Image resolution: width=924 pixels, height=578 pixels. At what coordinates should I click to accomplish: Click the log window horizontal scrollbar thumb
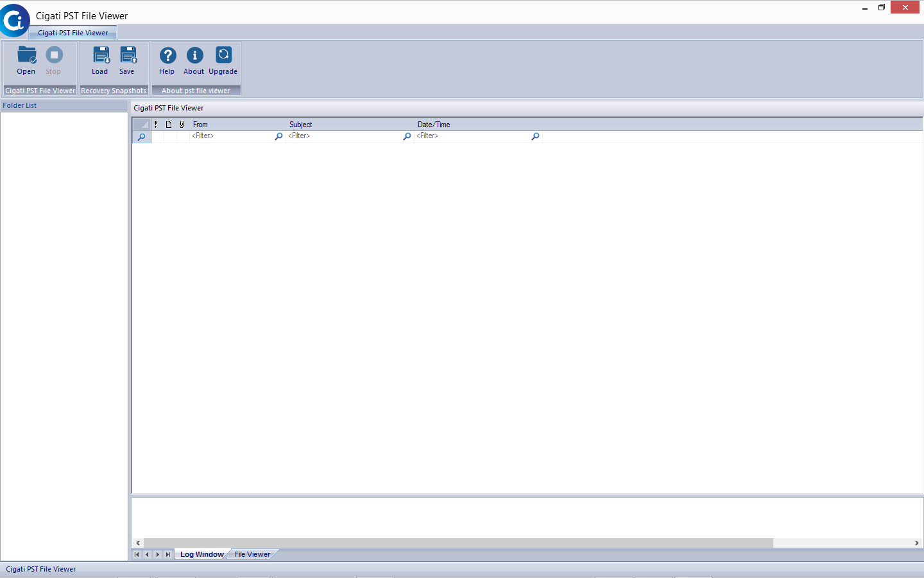click(x=458, y=543)
